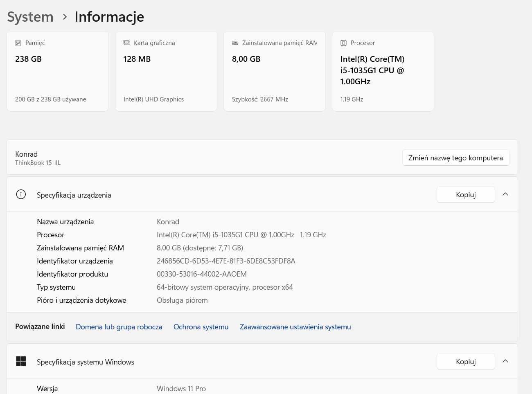Select Windows 11 Pro version text
This screenshot has width=532, height=394.
pos(181,389)
